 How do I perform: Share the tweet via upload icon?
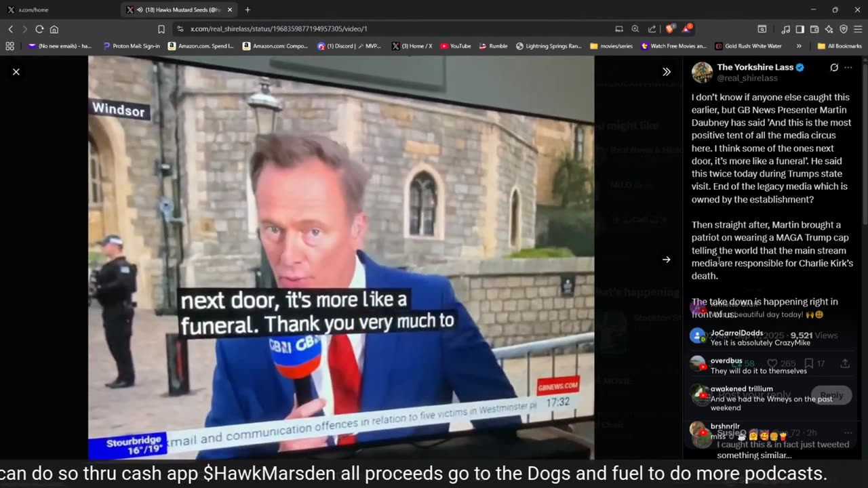[845, 363]
